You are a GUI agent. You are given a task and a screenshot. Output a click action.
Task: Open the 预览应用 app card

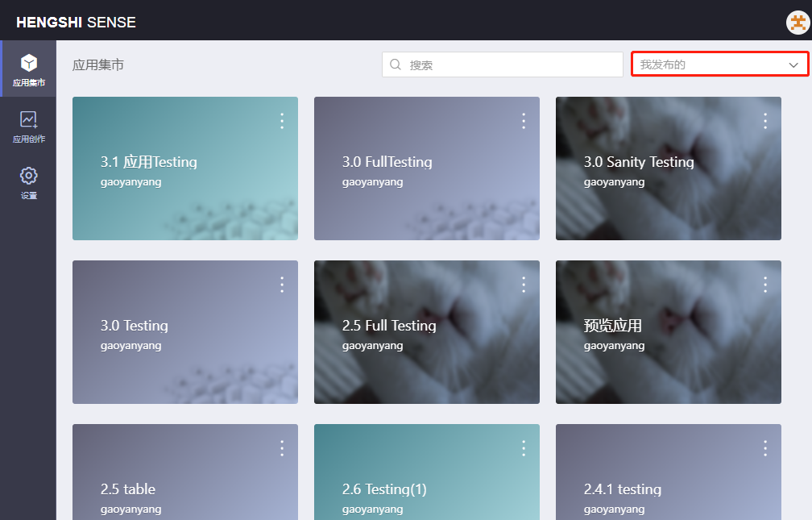[x=669, y=332]
